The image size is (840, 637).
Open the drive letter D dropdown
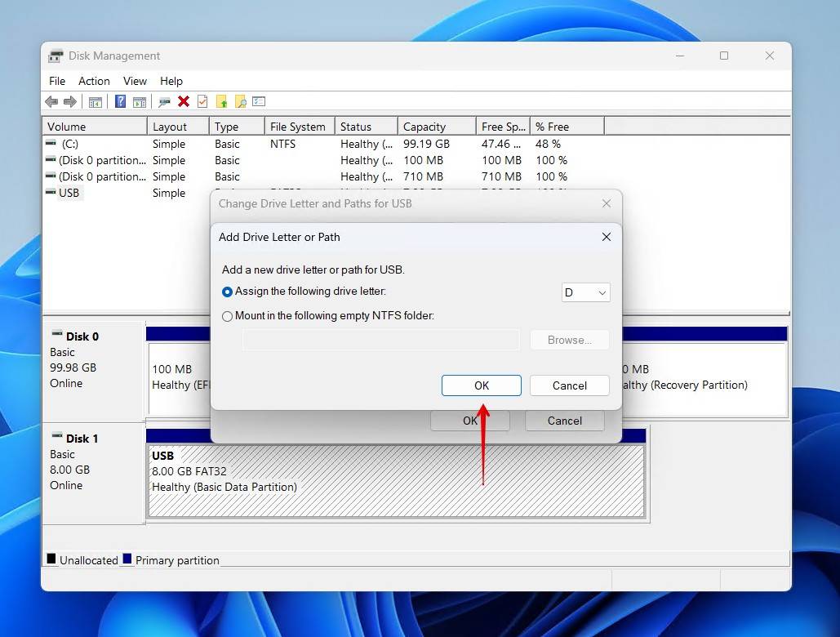[x=585, y=292]
